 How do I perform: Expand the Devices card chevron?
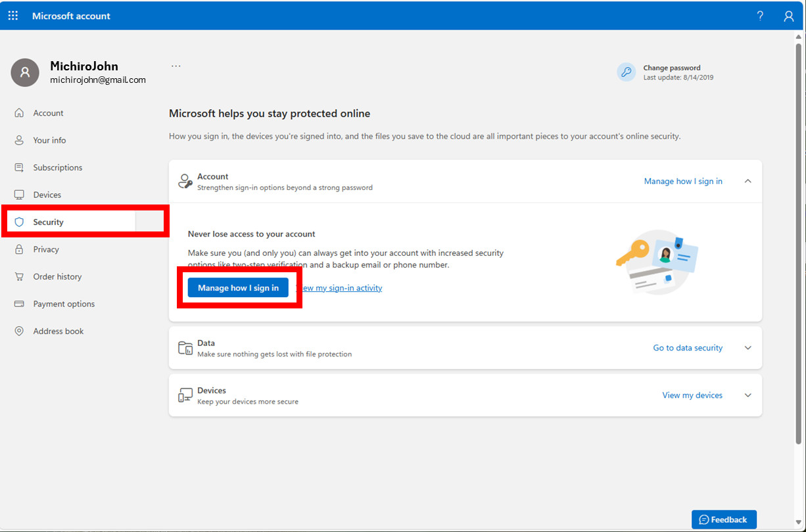click(747, 395)
